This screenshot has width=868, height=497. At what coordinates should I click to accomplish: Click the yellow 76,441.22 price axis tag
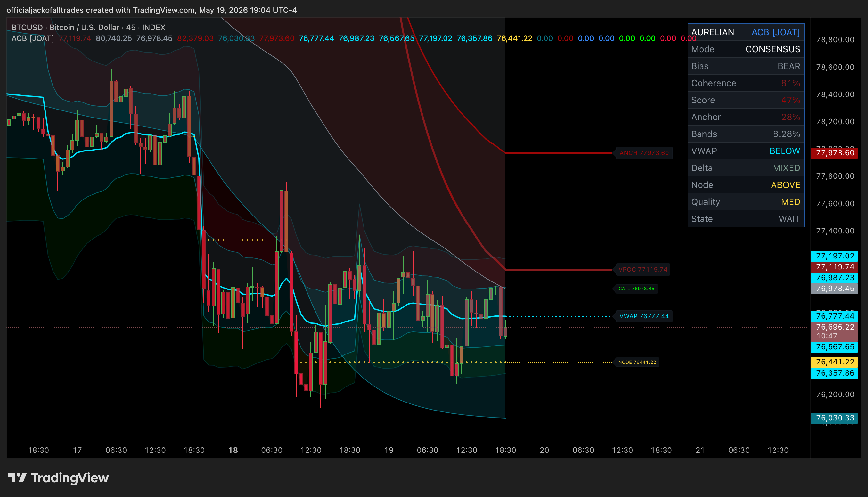(835, 362)
